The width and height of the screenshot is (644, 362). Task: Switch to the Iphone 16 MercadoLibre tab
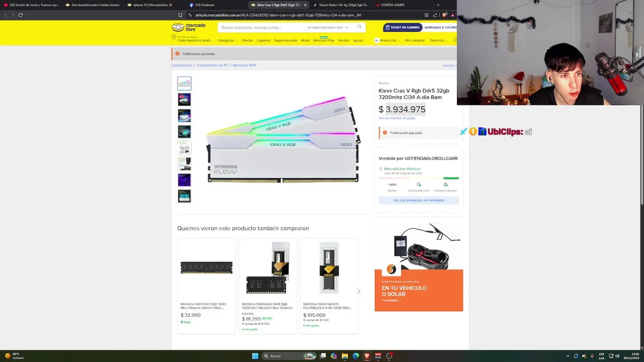(x=154, y=5)
